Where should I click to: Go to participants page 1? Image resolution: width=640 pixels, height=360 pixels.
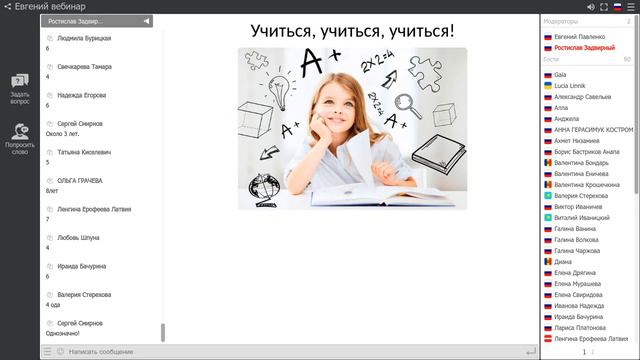coord(584,352)
